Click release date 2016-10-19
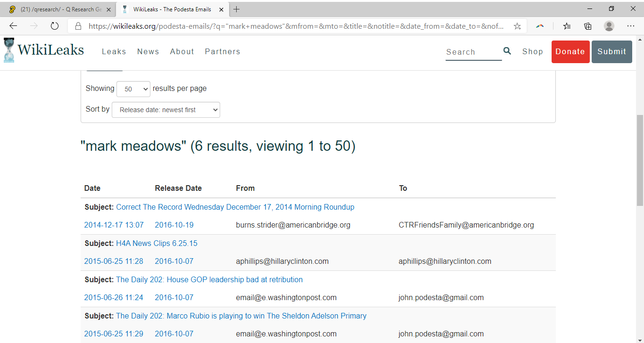644x343 pixels. [x=174, y=225]
